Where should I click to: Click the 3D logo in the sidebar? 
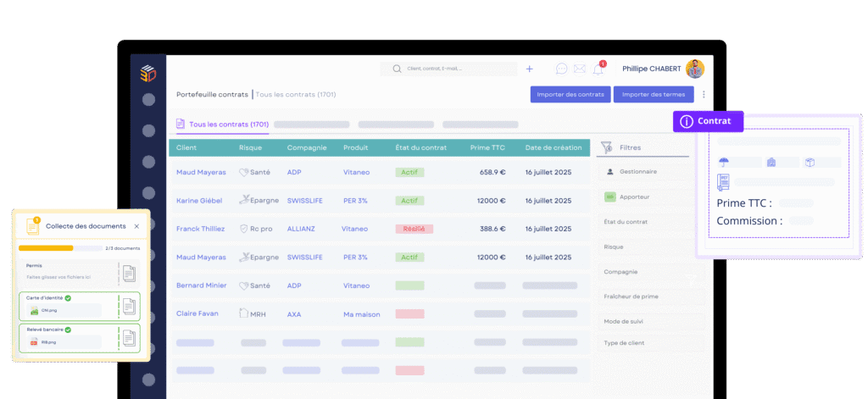click(147, 73)
